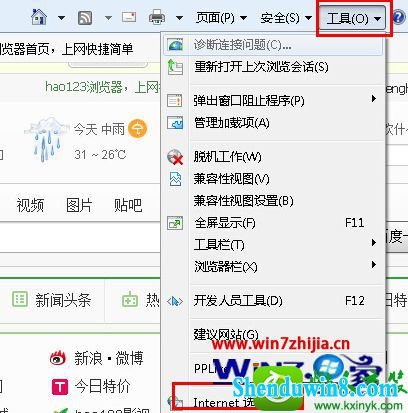This screenshot has width=408, height=413.
Task: Click the 视频 search tab
Action: (x=30, y=205)
